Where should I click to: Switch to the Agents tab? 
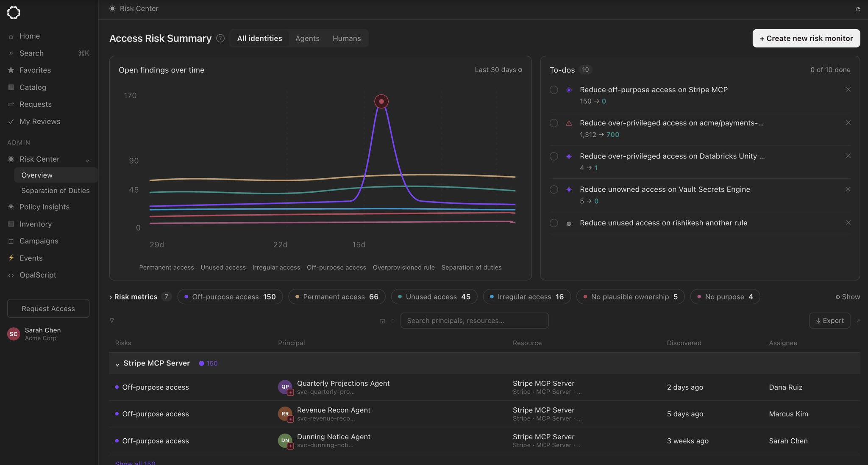tap(307, 38)
